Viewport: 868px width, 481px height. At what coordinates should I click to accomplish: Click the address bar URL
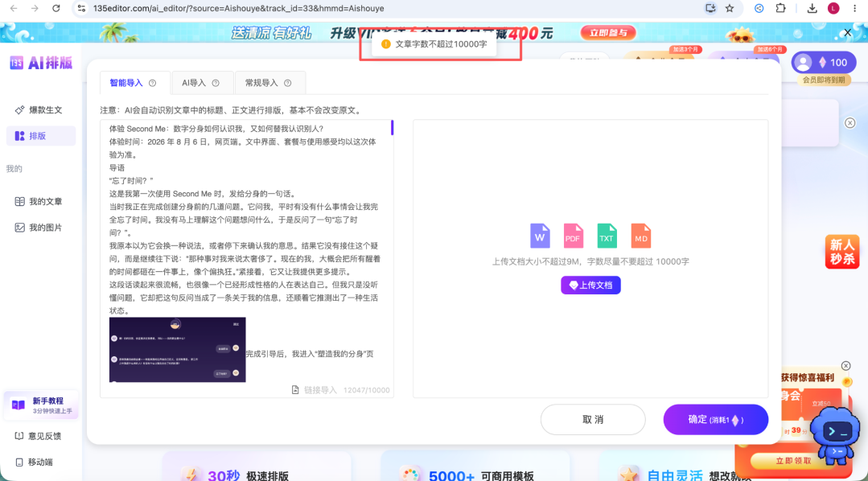pos(239,8)
